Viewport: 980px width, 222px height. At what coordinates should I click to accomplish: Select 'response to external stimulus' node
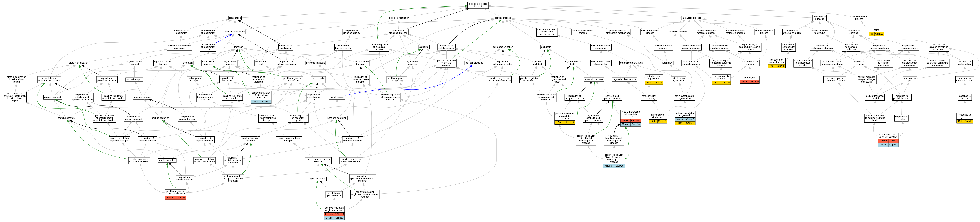point(792,32)
